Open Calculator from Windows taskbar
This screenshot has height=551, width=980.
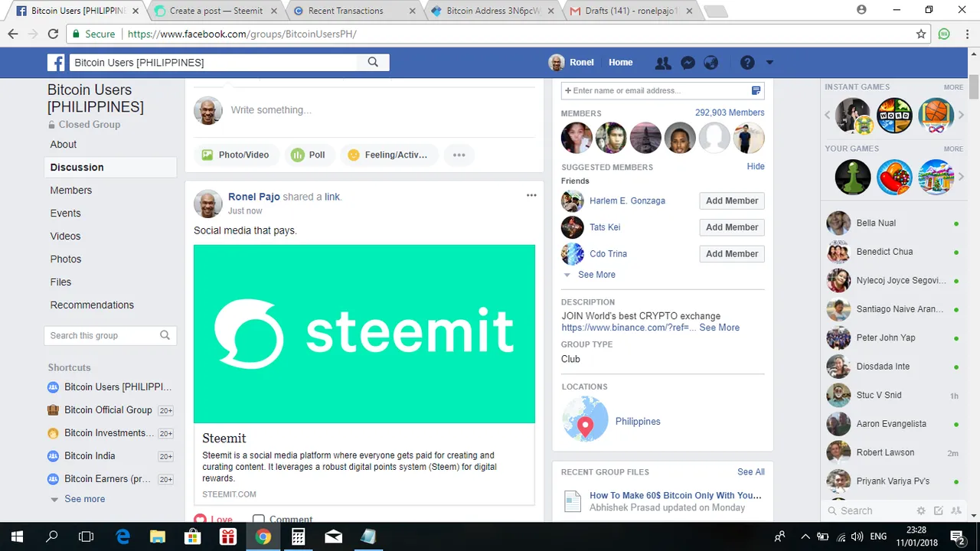point(298,536)
